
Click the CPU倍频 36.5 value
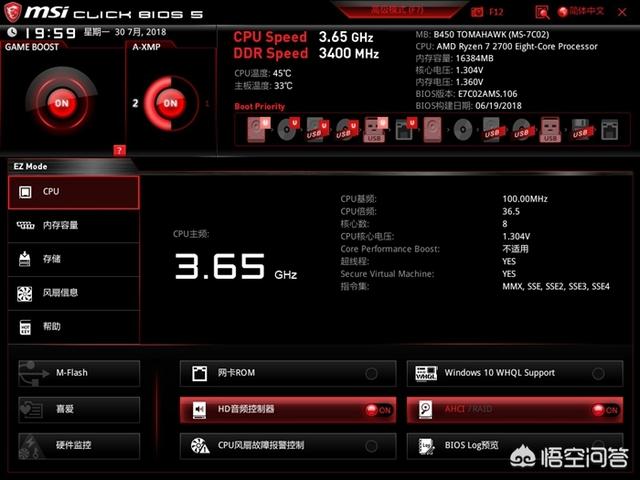pos(511,211)
